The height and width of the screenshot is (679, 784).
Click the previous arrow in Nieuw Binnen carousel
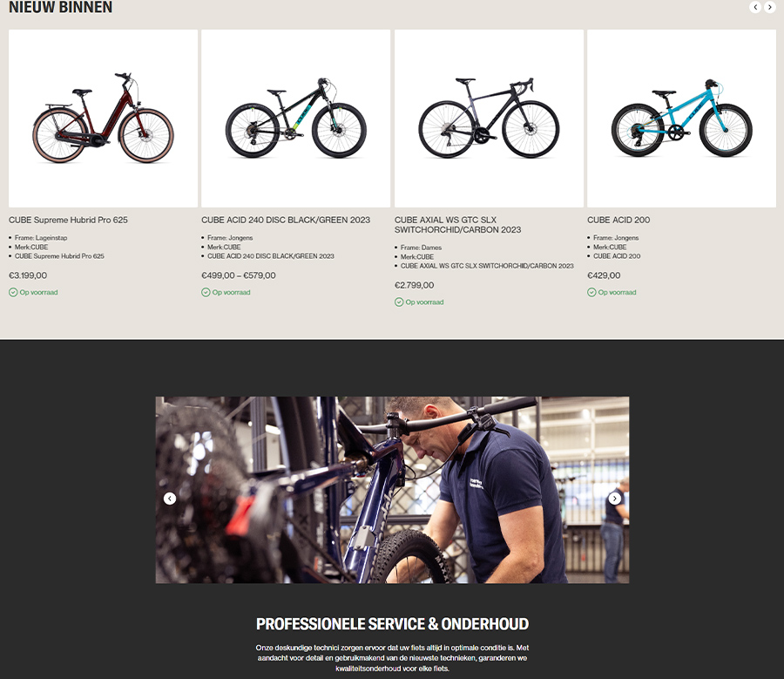point(755,7)
